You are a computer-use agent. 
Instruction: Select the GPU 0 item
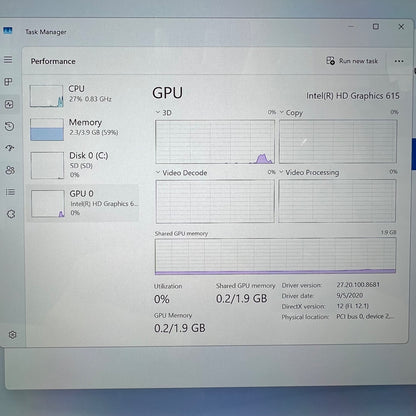83,203
